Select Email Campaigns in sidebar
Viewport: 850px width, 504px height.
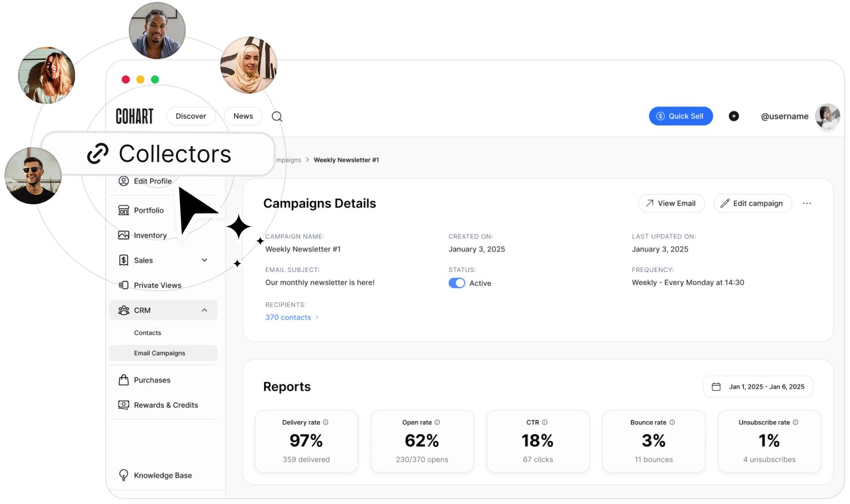163,353
